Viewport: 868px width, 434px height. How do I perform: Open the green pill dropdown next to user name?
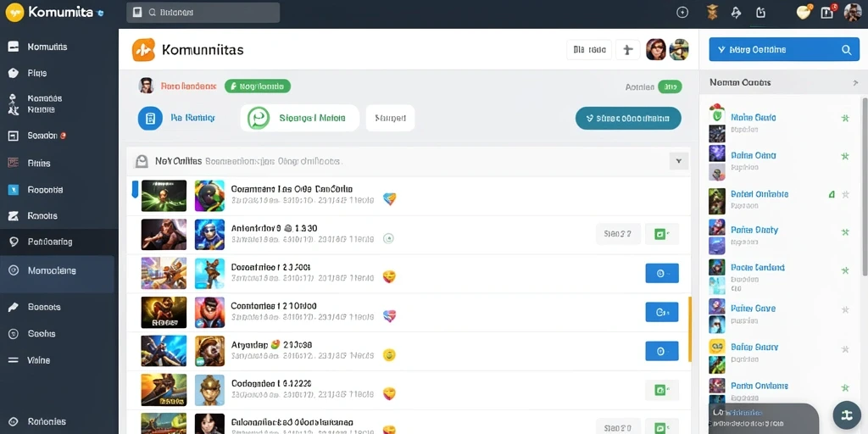tap(258, 86)
